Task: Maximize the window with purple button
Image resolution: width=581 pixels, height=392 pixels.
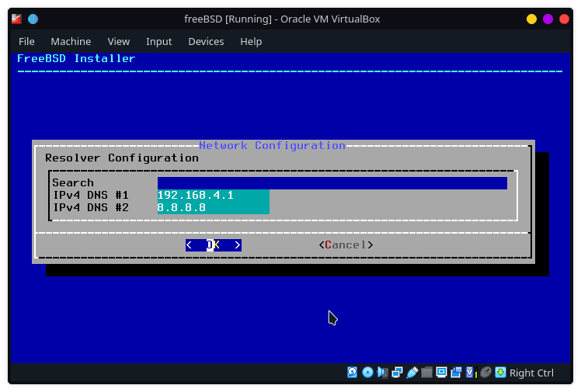Action: tap(548, 19)
